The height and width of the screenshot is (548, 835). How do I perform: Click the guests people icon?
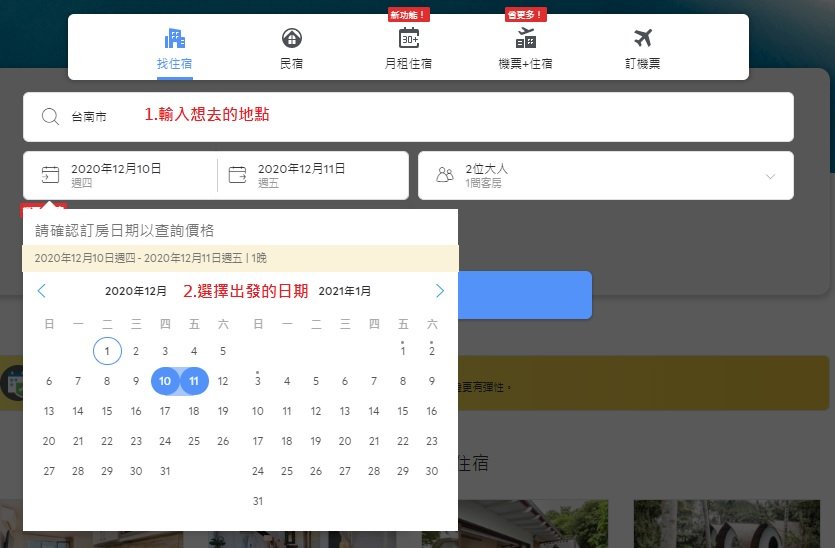coord(445,175)
